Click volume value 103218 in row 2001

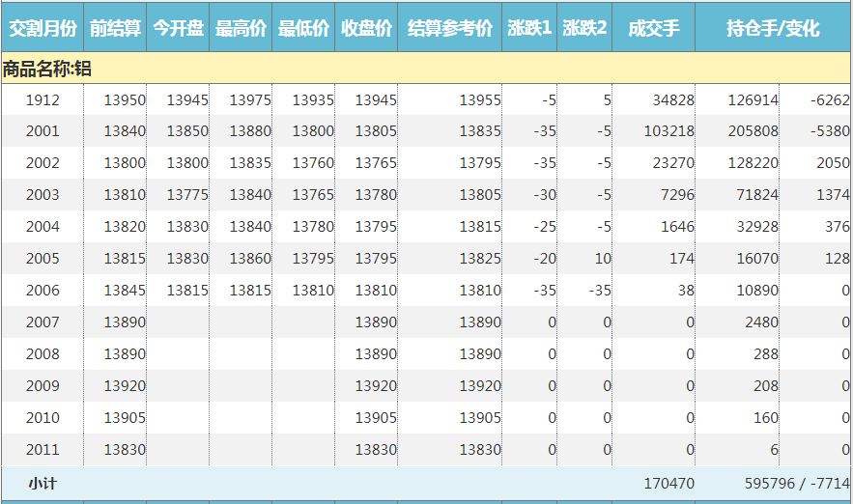(x=668, y=131)
